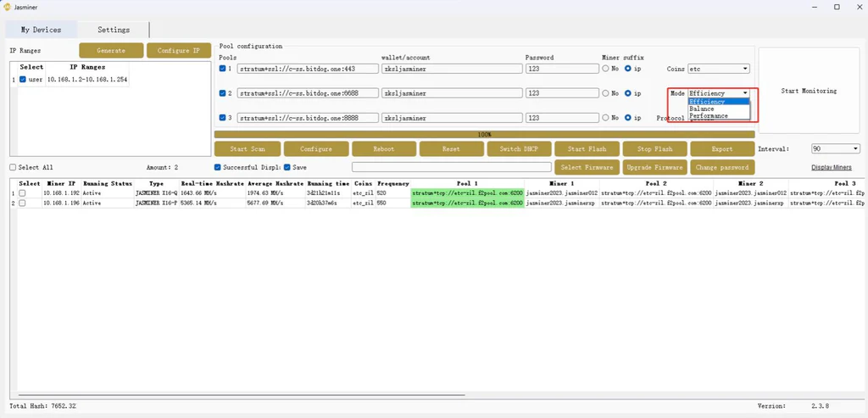Select the ip radio for pool 1 suffix

(628, 69)
